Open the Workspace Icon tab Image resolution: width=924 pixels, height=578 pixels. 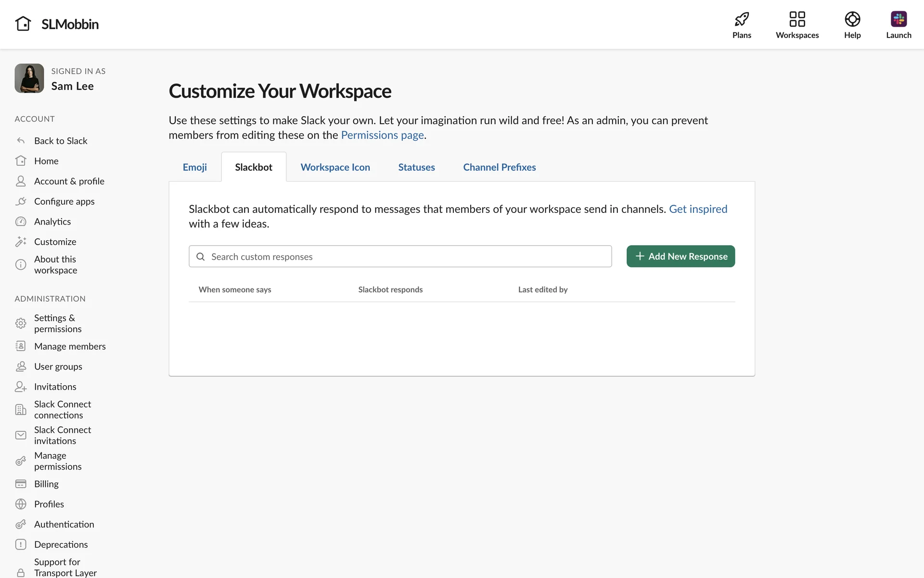(335, 167)
